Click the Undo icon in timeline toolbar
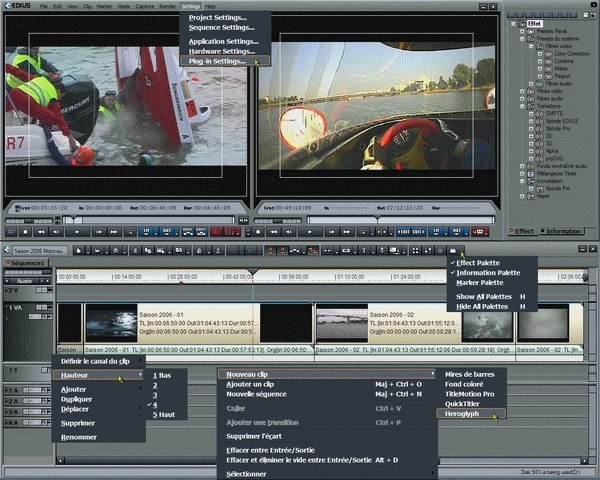Image resolution: width=600 pixels, height=480 pixels. [233, 250]
